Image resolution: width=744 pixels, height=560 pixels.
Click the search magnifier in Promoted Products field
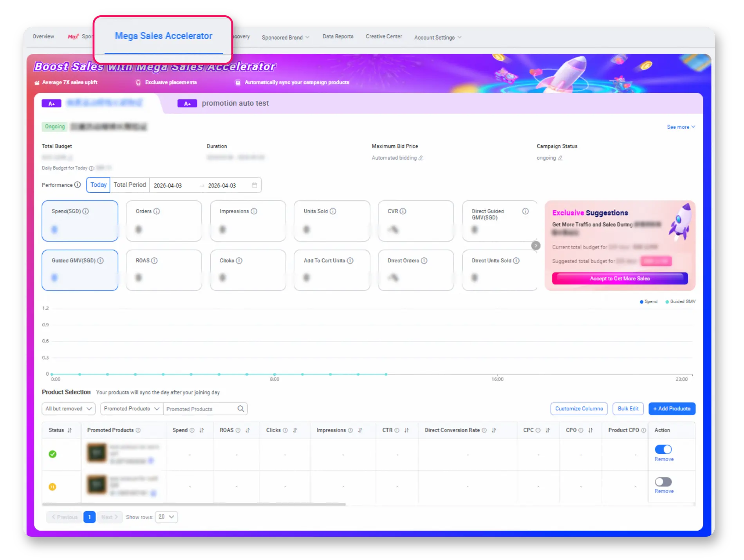(241, 409)
